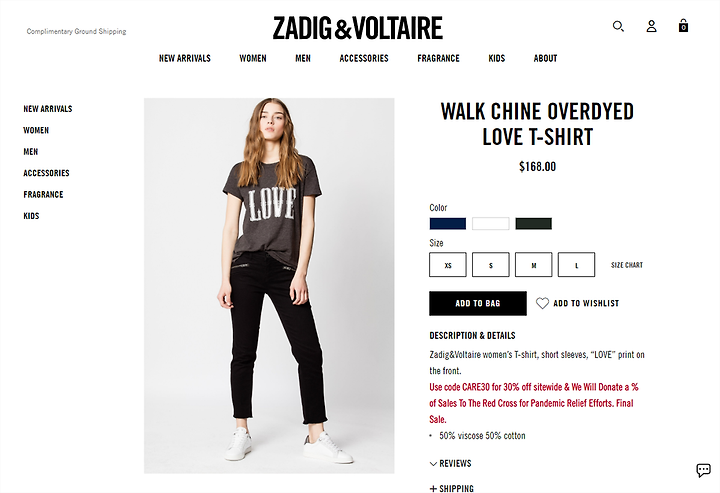The height and width of the screenshot is (493, 720).
Task: Click the wishlist heart icon
Action: coord(542,303)
